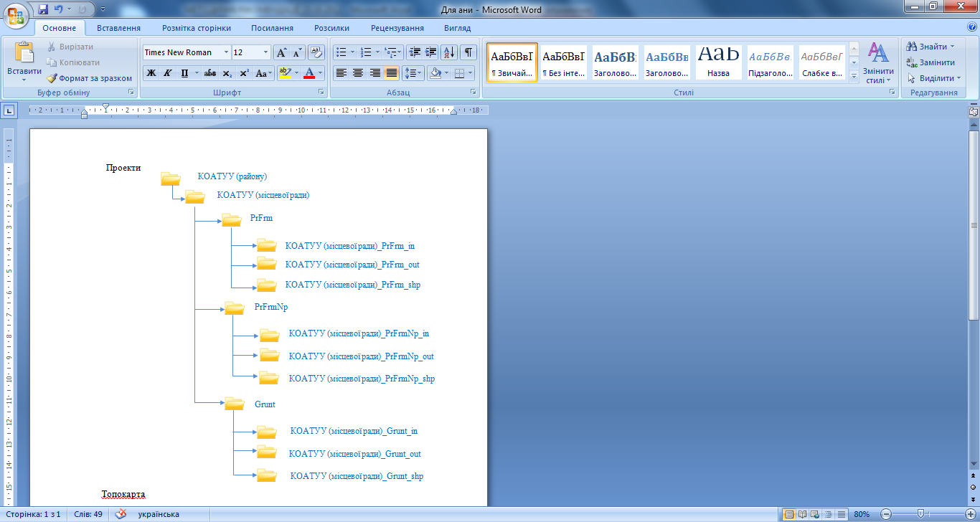Switch to Draft view in status bar
This screenshot has width=980, height=522.
(842, 514)
